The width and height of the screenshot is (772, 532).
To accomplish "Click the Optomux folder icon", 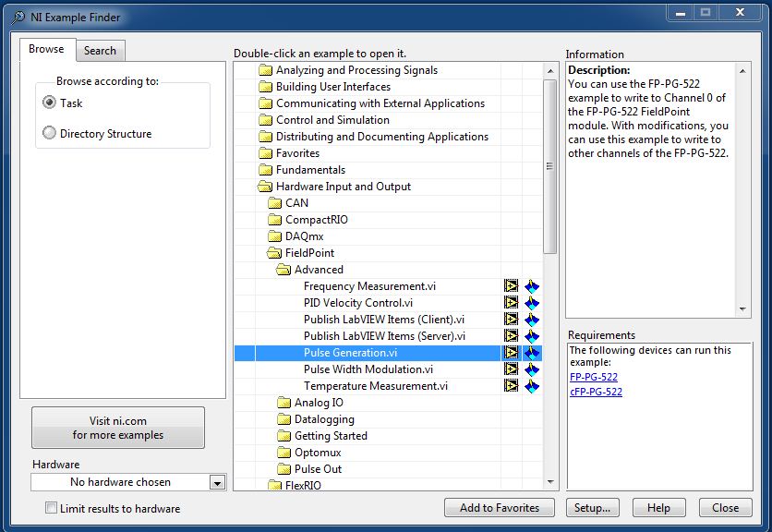I will (283, 453).
